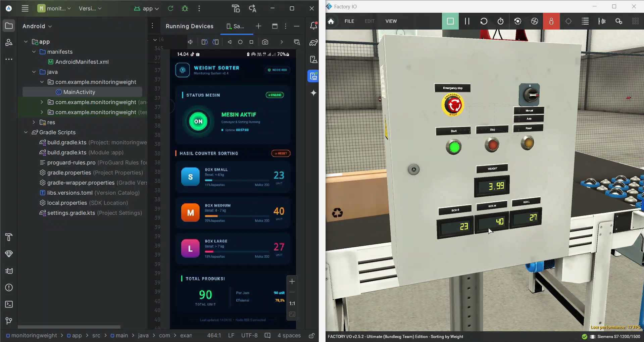Image resolution: width=644 pixels, height=342 pixels.
Task: Switch to the Sa... device tab
Action: tap(236, 26)
